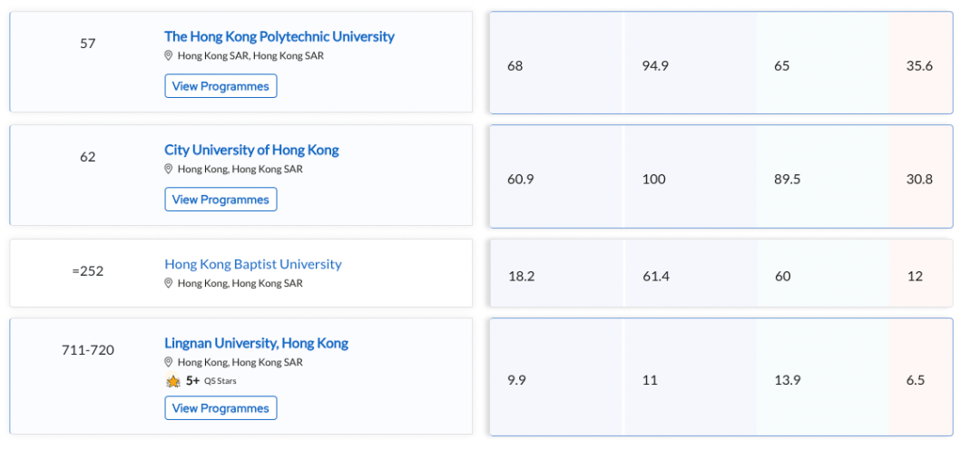Open Hong Kong Baptist University link
The image size is (980, 450).
tap(253, 264)
